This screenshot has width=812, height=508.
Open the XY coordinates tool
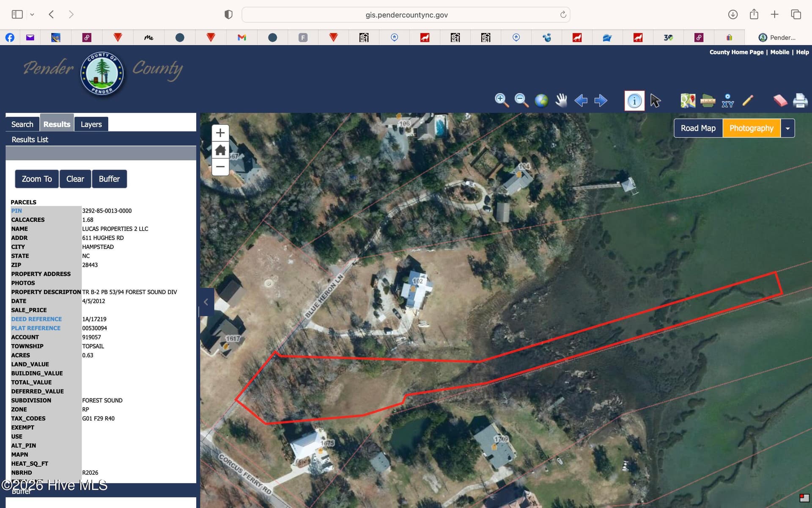[x=727, y=100]
